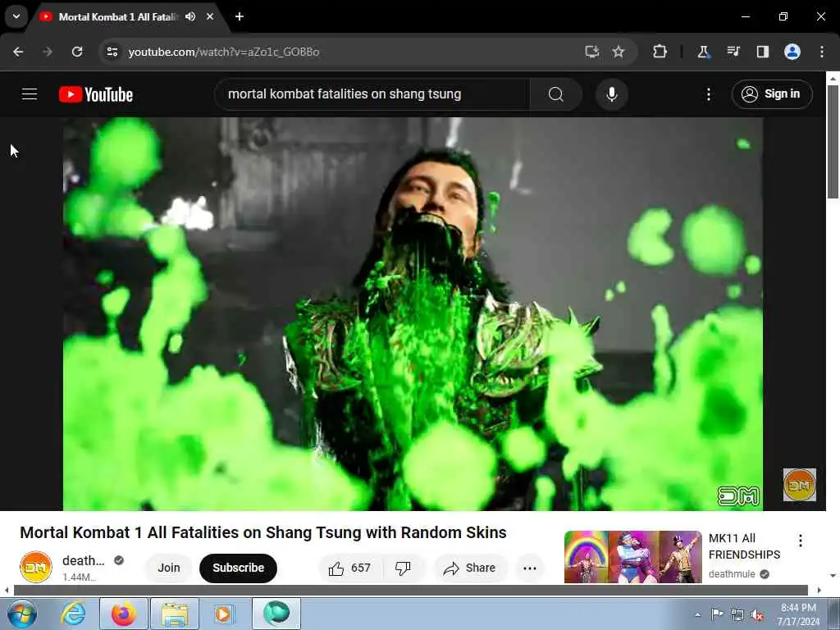The height and width of the screenshot is (630, 840).
Task: Open a new browser tab
Action: tap(240, 16)
